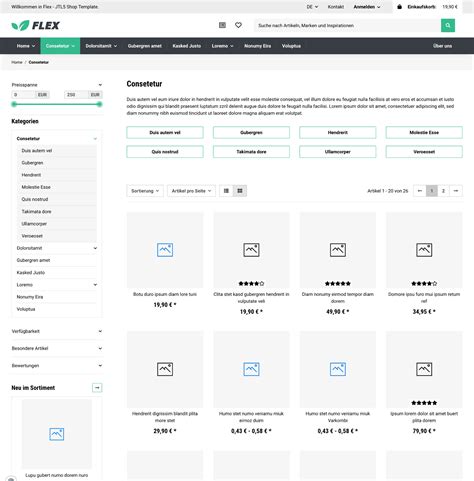The image size is (474, 481).
Task: Open product image for Clita stet kasd
Action: pos(251,250)
